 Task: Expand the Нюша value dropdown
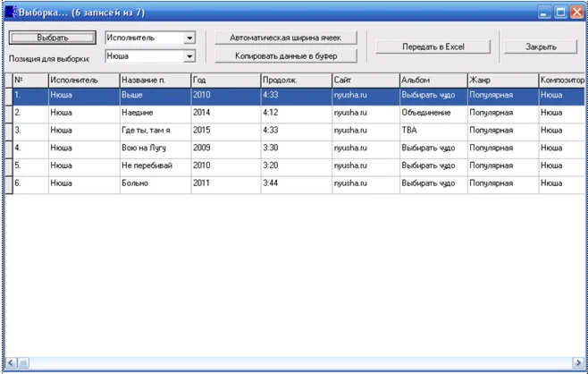point(189,56)
